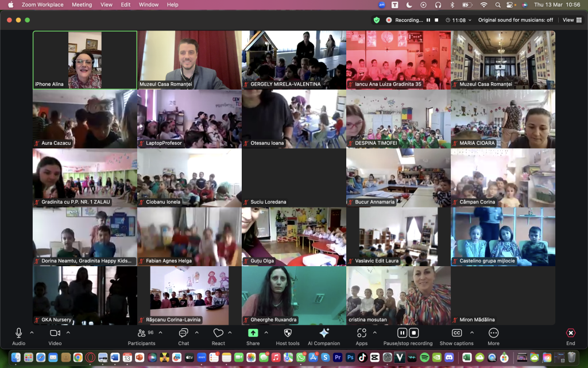Open Spotify from the Dock
Screen dimensions: 588x368
tap(424, 357)
